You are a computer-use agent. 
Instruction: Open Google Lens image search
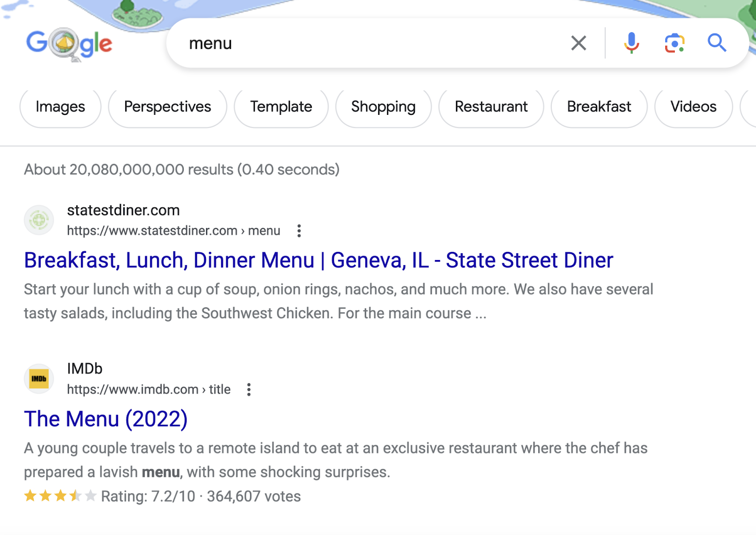(674, 43)
